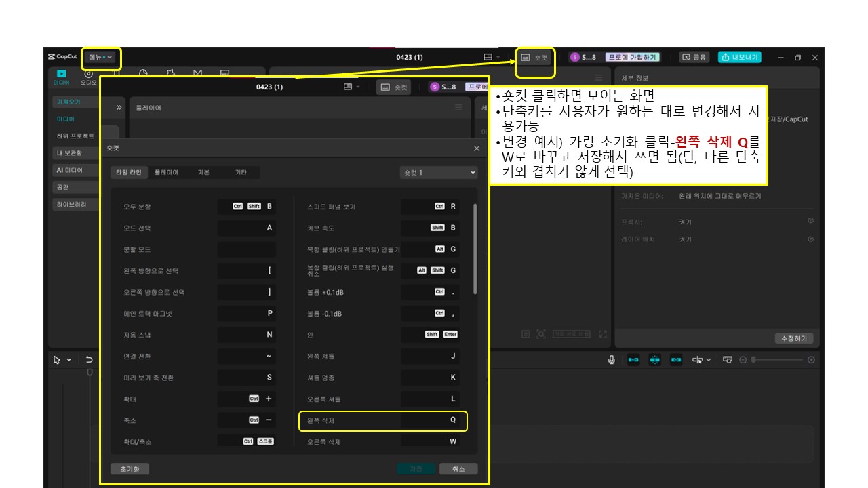The image size is (868, 488).
Task: Select 하위 프로젝트 in the sidebar
Action: tap(75, 136)
